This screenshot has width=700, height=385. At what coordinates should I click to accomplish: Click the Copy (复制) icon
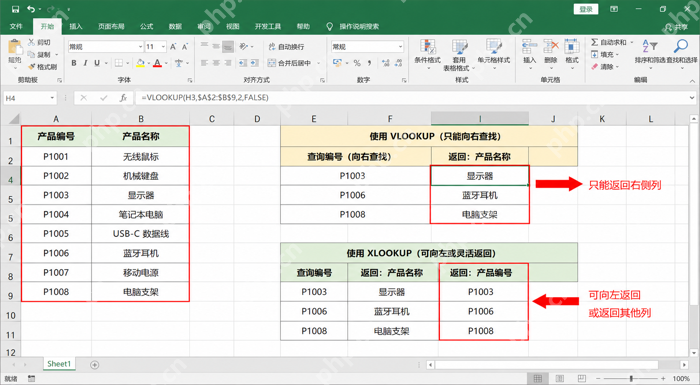[x=31, y=54]
